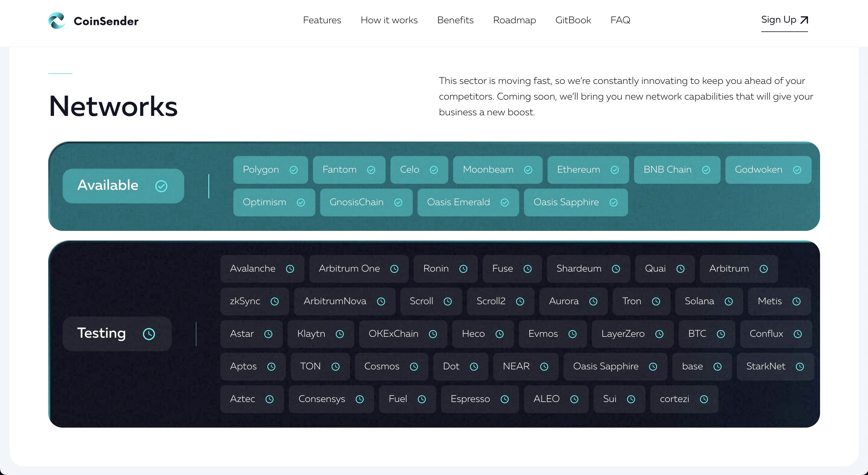Click the "Sui" label
Viewport: 868px width, 475px height.
point(609,399)
